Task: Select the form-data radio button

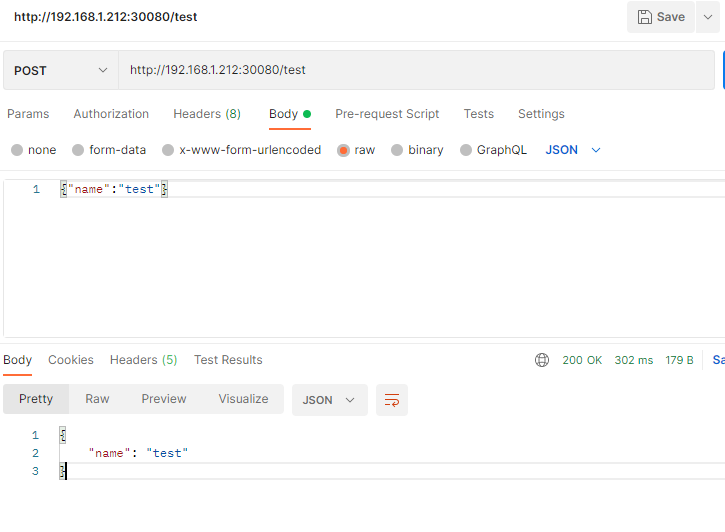Action: click(x=78, y=150)
